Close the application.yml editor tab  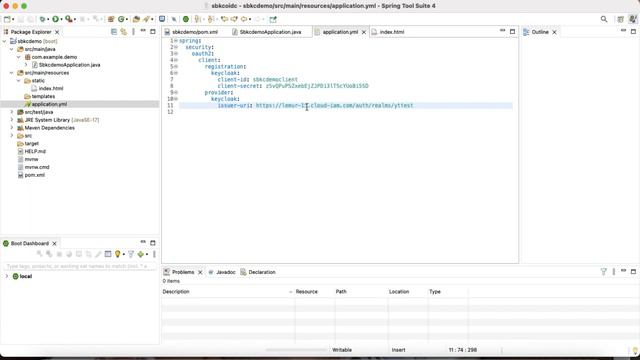(x=364, y=32)
